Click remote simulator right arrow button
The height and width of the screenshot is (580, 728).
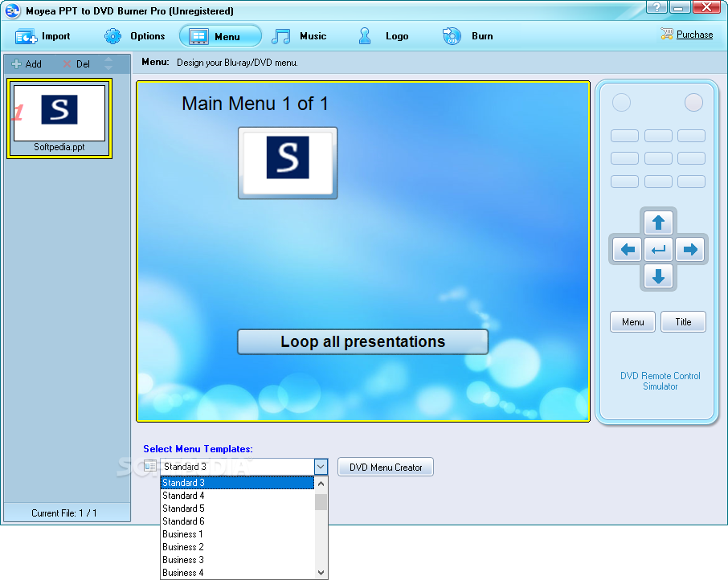tap(690, 250)
